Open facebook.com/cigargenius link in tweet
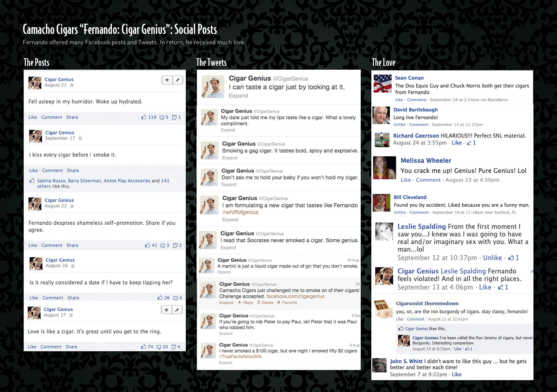The image size is (557, 392). tap(295, 296)
